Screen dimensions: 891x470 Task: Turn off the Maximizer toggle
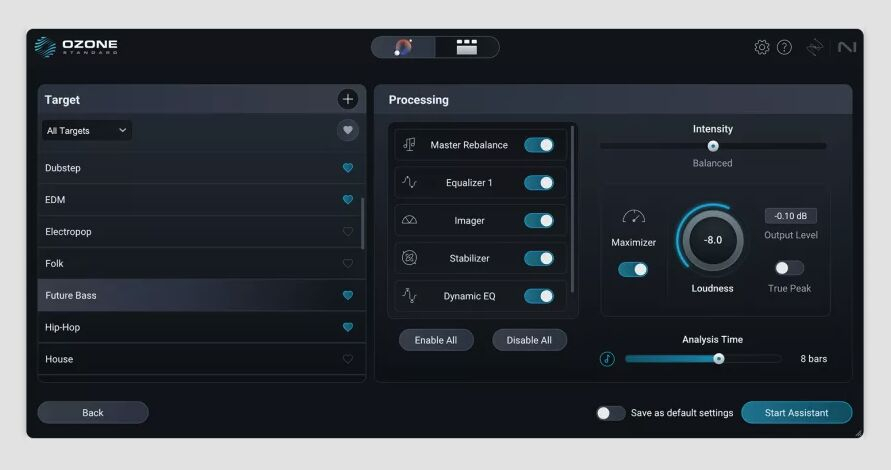pyautogui.click(x=632, y=269)
